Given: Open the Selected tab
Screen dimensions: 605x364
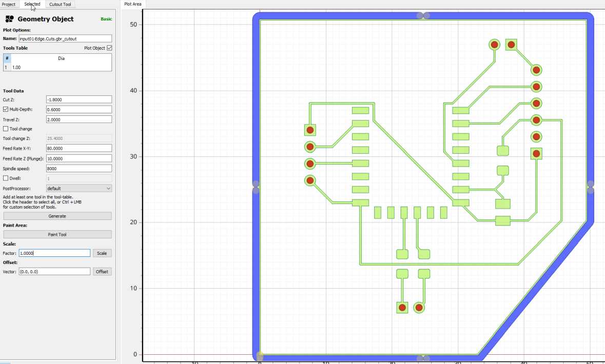Looking at the screenshot, I should coord(32,4).
